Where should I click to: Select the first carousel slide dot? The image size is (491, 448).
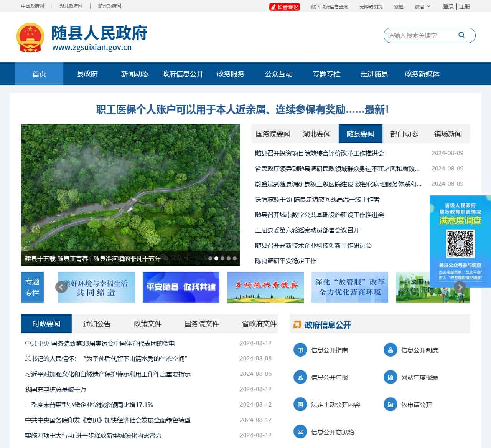tap(210, 258)
